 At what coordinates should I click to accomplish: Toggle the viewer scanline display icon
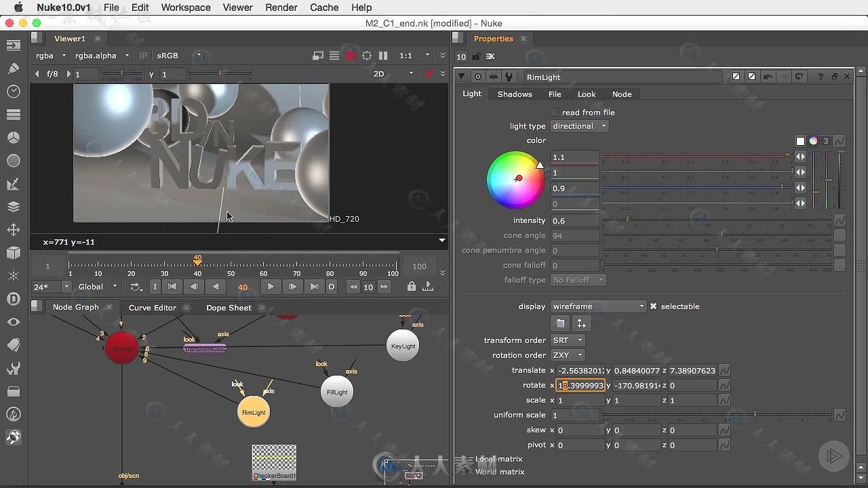334,56
